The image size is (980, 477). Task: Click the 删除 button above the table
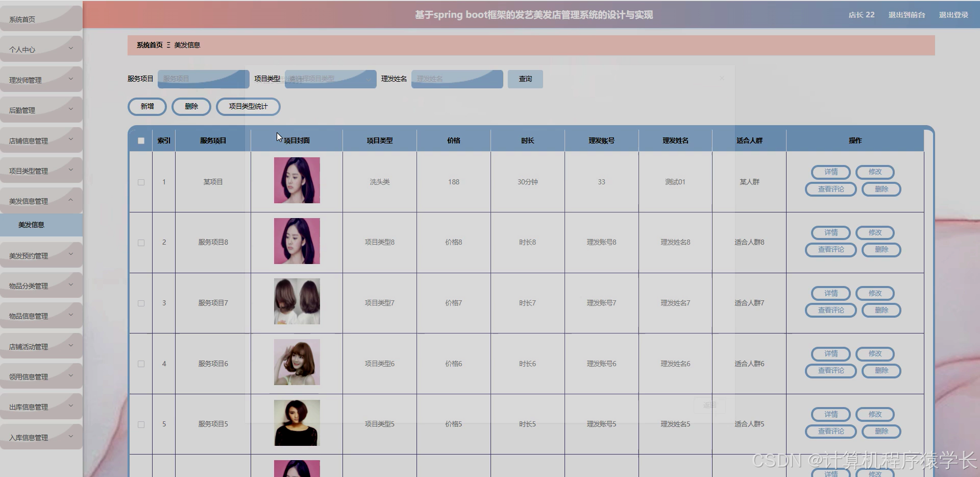[x=191, y=106]
